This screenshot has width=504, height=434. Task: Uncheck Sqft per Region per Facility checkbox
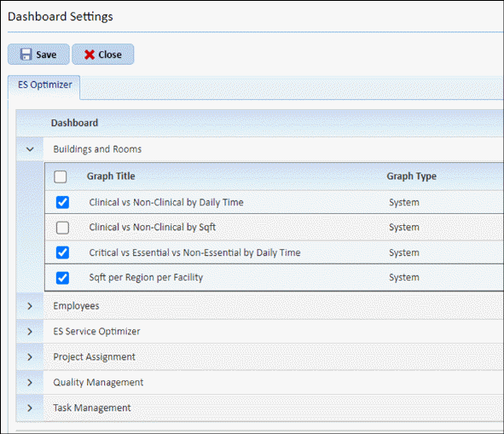62,278
